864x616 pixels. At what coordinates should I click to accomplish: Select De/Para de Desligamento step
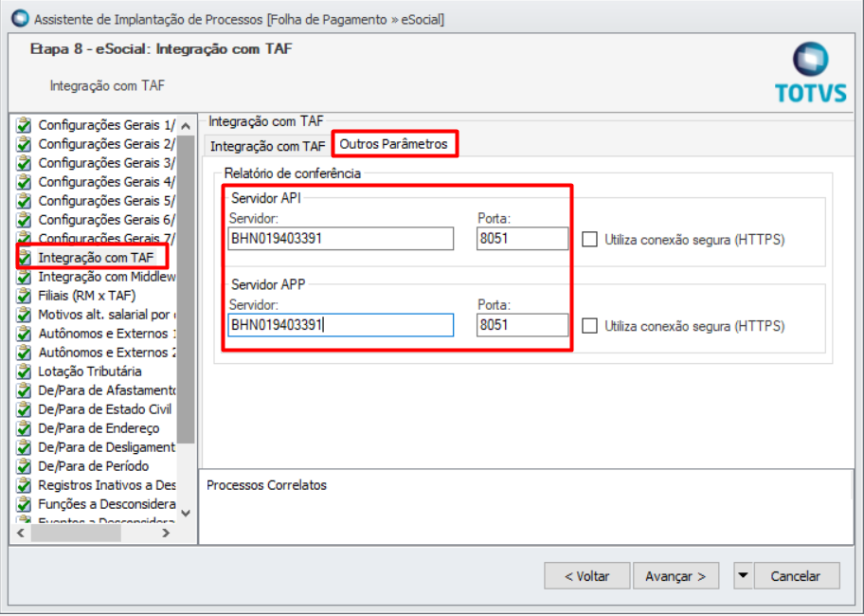(x=106, y=447)
